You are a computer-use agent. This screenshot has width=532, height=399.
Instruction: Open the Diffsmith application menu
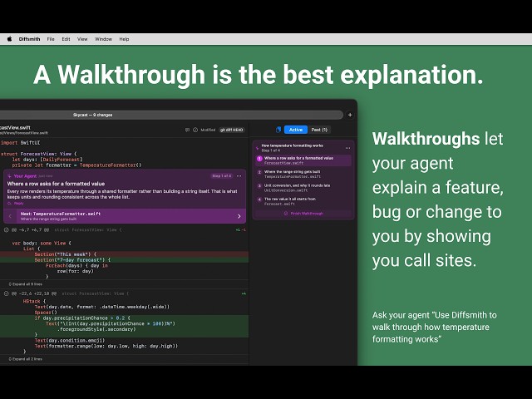tap(30, 39)
